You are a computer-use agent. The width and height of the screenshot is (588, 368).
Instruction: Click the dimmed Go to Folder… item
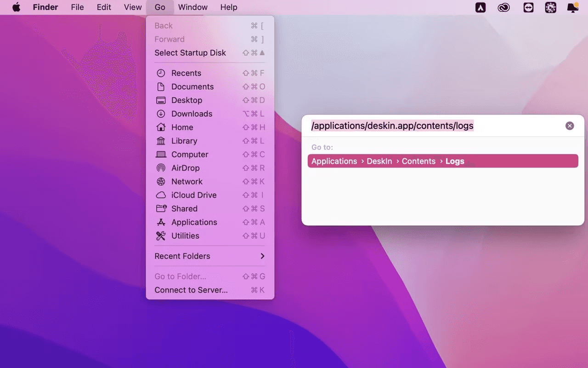(x=210, y=276)
